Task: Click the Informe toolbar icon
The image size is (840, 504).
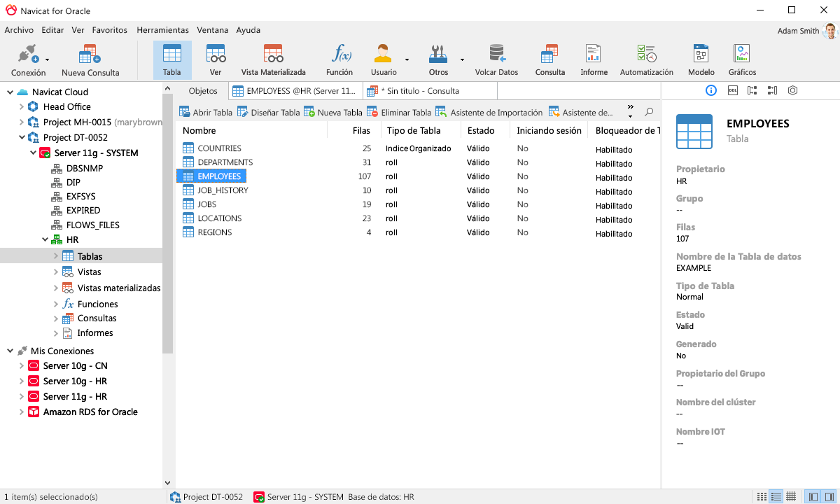Action: click(593, 59)
